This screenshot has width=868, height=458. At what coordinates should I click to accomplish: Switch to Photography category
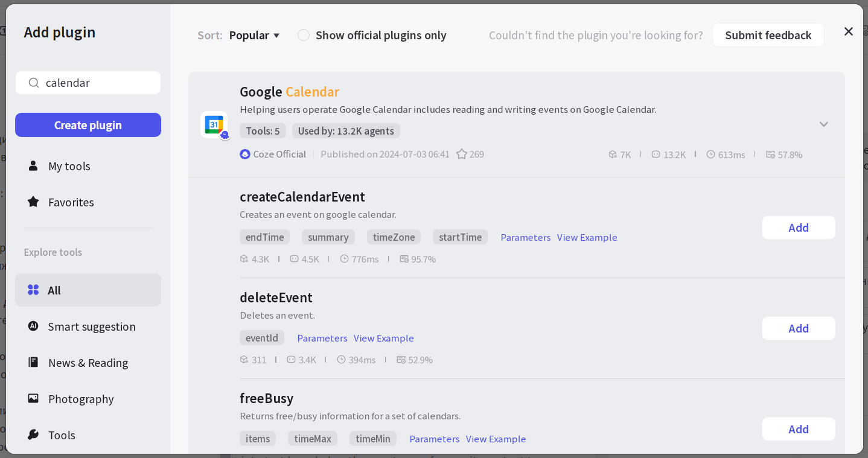[x=88, y=399]
